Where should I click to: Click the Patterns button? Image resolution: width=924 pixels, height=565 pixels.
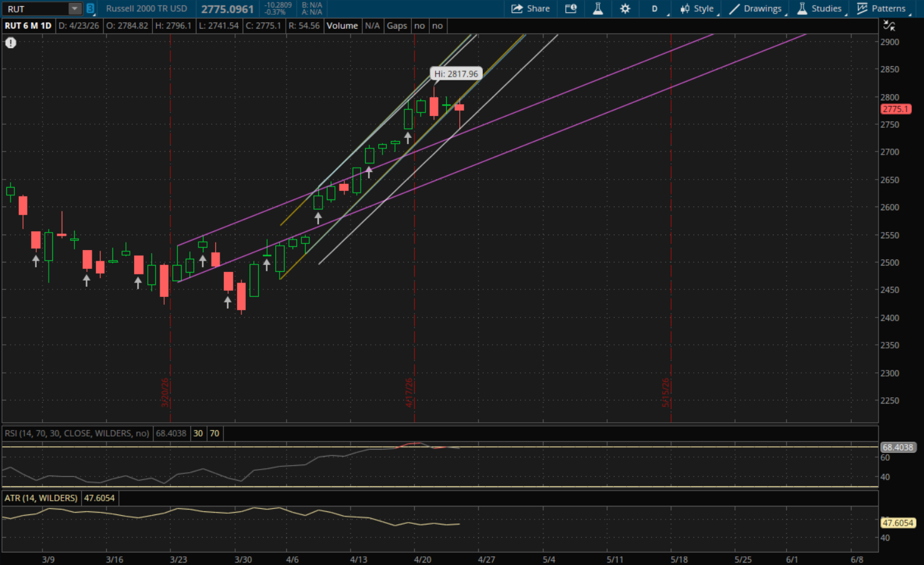coord(881,9)
